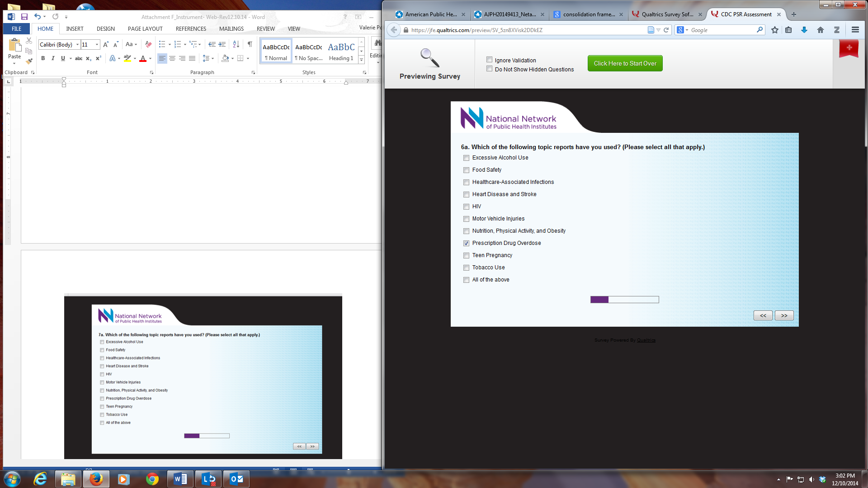Toggle Bold formatting in Word ribbon

43,58
